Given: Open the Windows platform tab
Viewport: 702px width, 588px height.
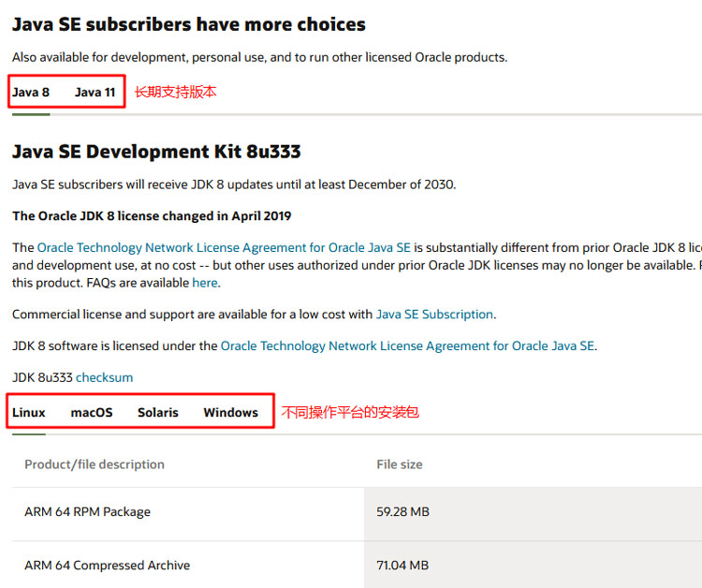Looking at the screenshot, I should (230, 413).
